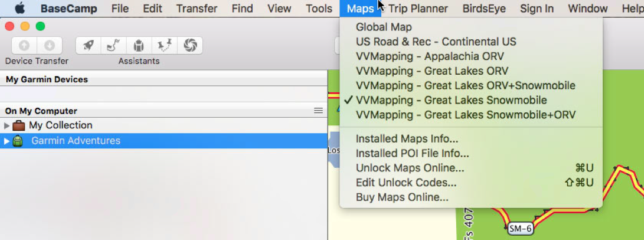
Task: Close the open Maps menu
Action: (360, 8)
